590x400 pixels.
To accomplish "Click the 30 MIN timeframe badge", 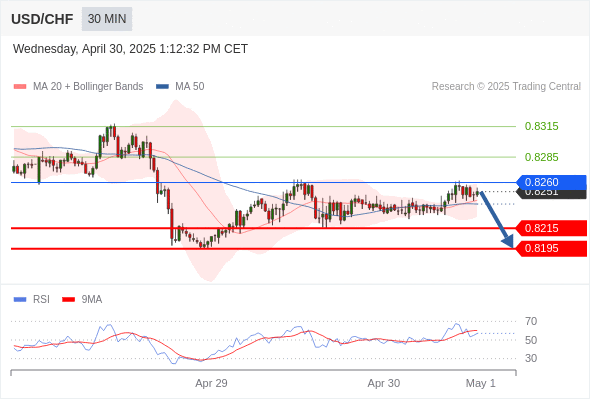I will pos(107,19).
